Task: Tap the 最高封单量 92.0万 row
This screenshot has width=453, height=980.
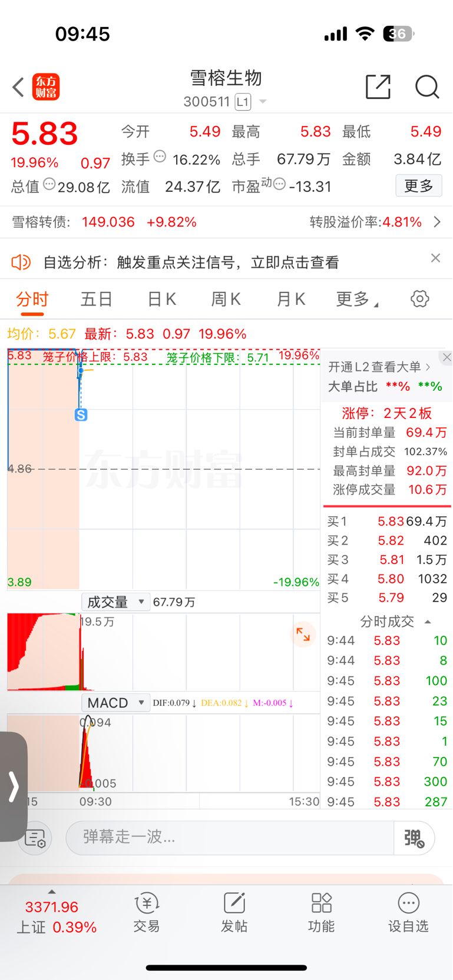Action: 389,471
